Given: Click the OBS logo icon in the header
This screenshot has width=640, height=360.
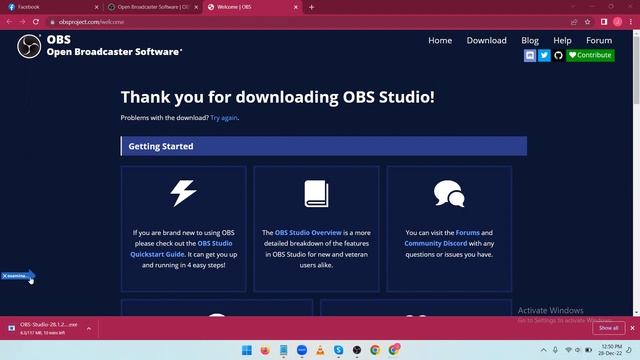Looking at the screenshot, I should 29,46.
